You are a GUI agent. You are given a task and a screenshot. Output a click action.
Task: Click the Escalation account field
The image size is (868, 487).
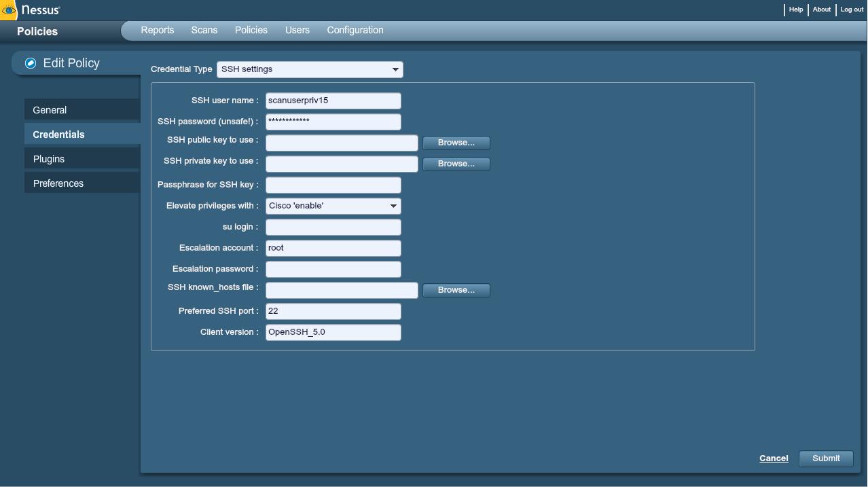pos(333,248)
